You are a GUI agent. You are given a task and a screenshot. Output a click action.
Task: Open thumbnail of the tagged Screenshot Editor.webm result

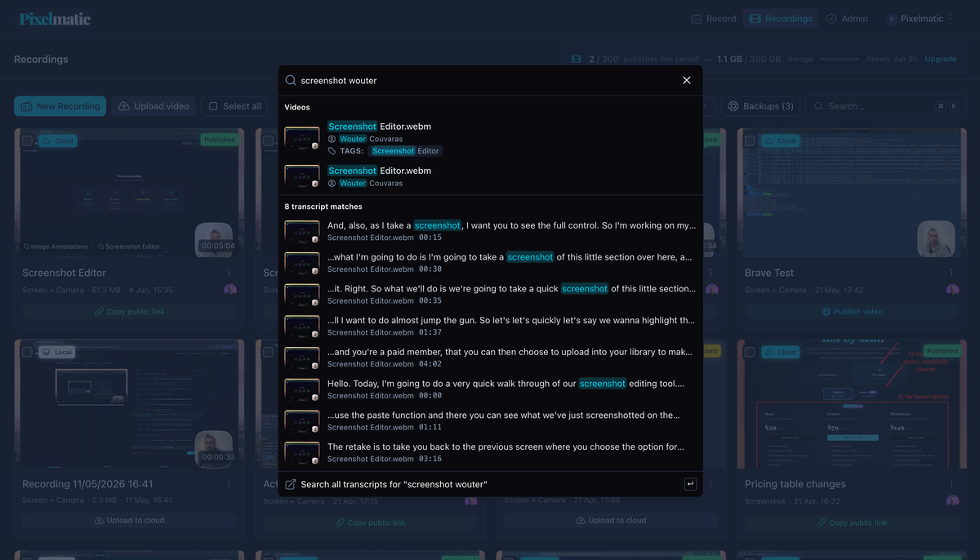coord(301,138)
